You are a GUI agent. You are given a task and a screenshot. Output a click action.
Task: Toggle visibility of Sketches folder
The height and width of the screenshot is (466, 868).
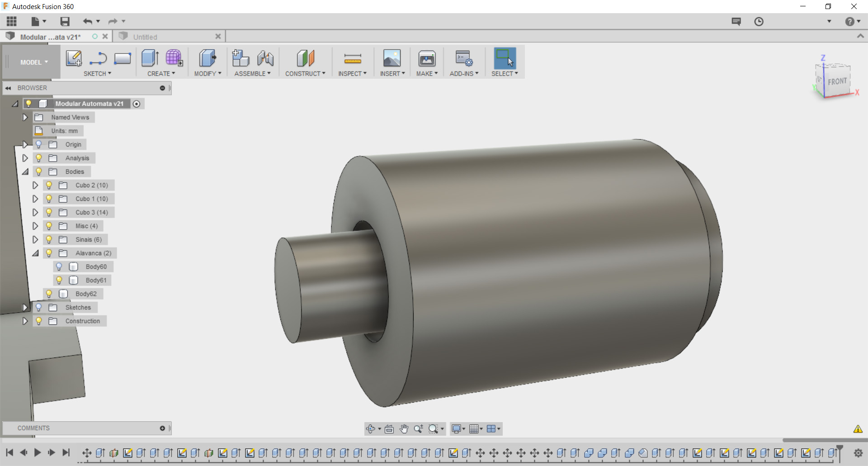coord(39,307)
